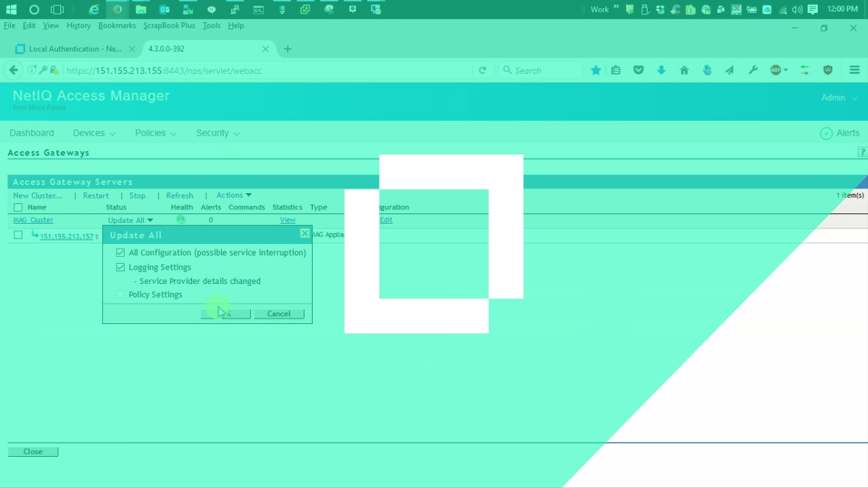Open the help question-mark icon
Screen dimensions: 868x488
coord(863,152)
